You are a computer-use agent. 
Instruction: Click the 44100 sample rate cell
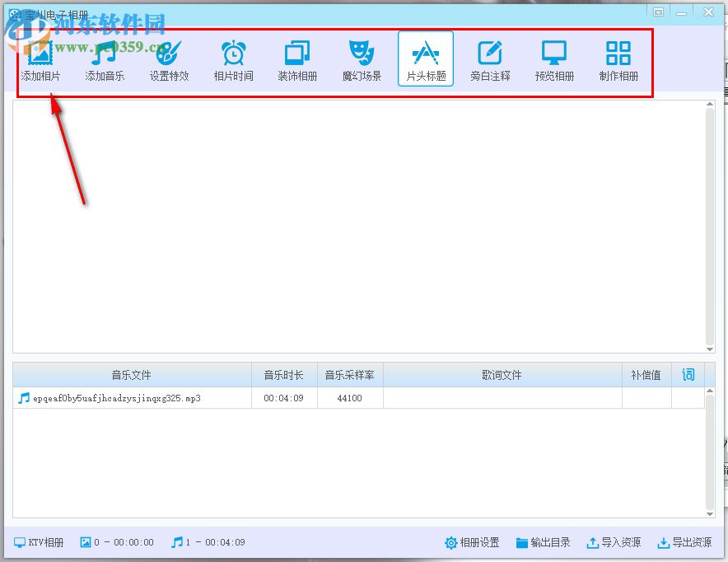(x=350, y=398)
